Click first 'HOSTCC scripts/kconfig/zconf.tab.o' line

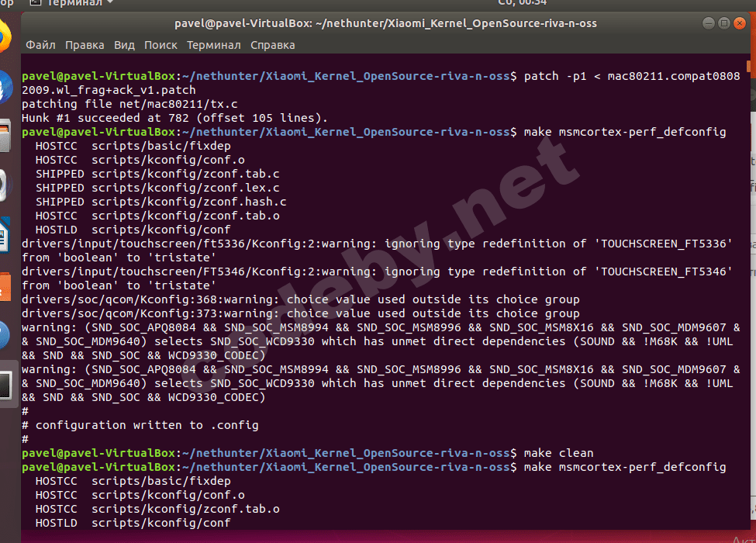click(x=157, y=216)
